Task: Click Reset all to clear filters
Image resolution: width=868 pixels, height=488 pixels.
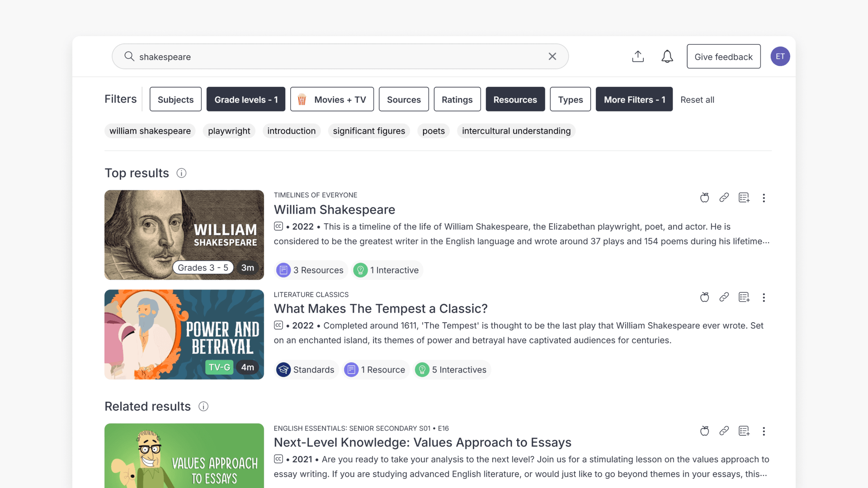Action: [x=697, y=99]
